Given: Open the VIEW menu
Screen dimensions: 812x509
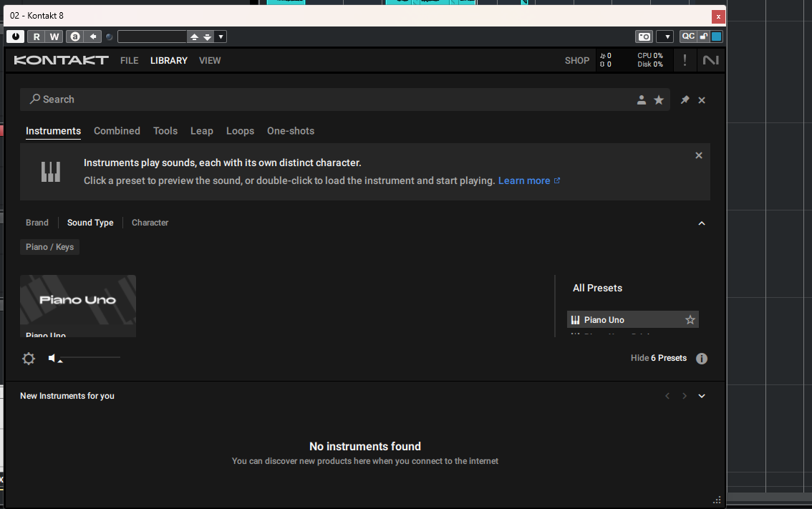Looking at the screenshot, I should 210,61.
